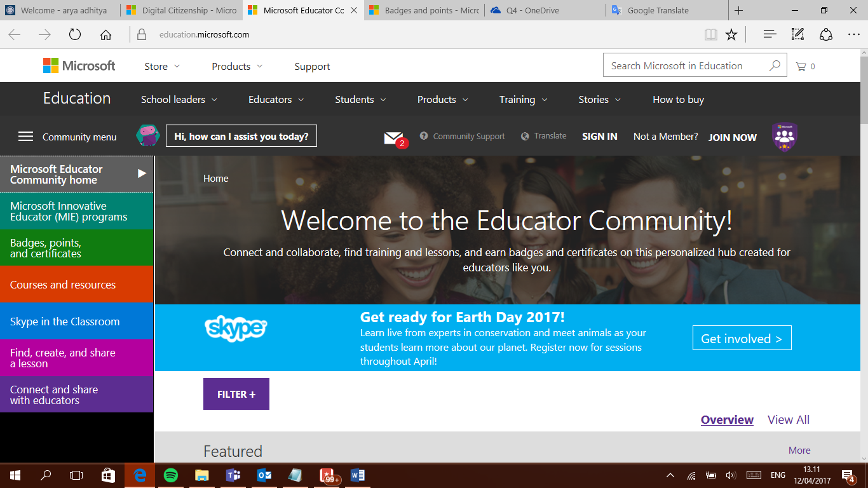Open Windows Store from taskbar
The height and width of the screenshot is (488, 868).
pyautogui.click(x=108, y=475)
